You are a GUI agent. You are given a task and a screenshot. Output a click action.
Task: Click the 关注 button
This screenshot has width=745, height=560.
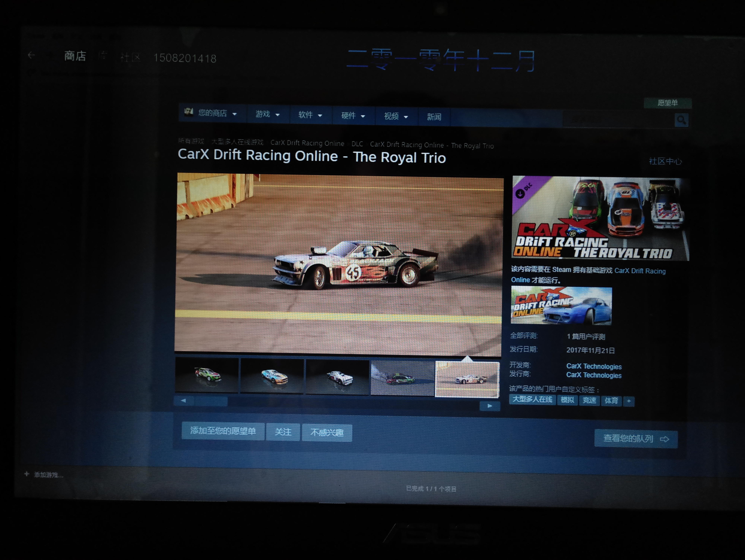283,432
